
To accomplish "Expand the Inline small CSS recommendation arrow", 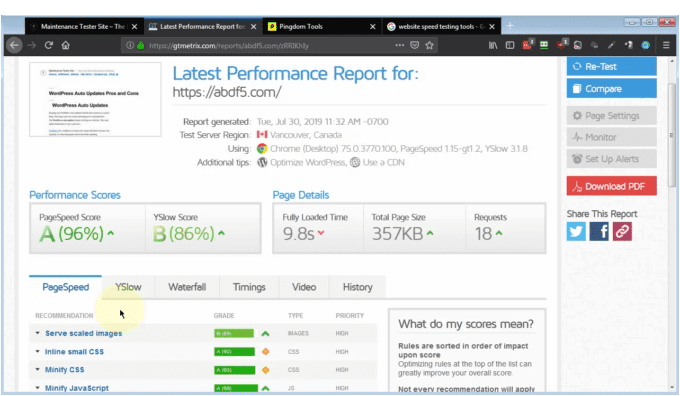I will tap(38, 351).
